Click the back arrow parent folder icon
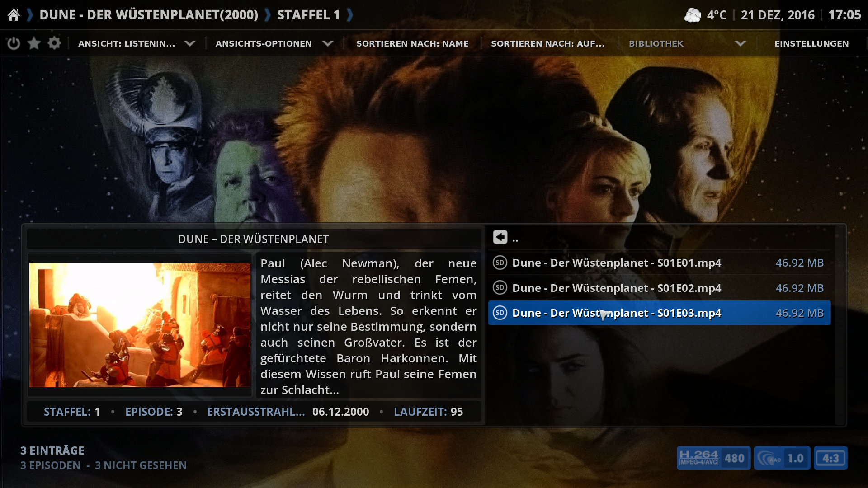Image resolution: width=868 pixels, height=488 pixels. coord(500,237)
